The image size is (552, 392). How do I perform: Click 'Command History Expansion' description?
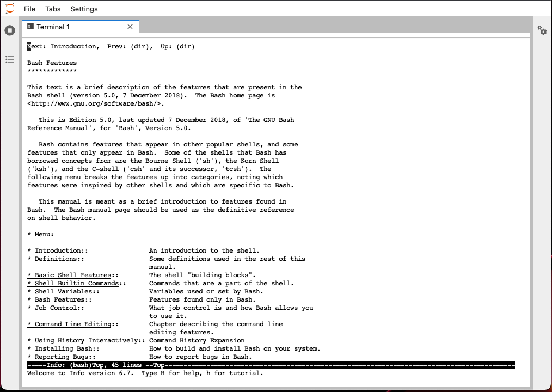point(197,340)
